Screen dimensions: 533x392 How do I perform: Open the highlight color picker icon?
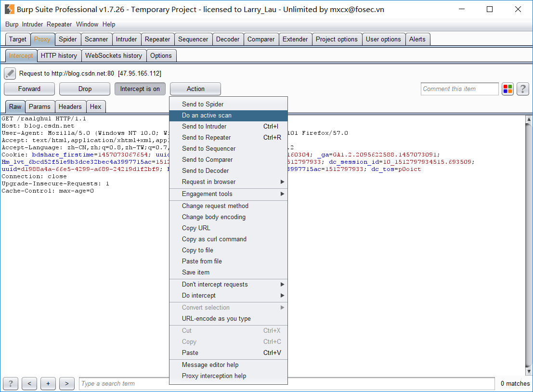pyautogui.click(x=507, y=89)
